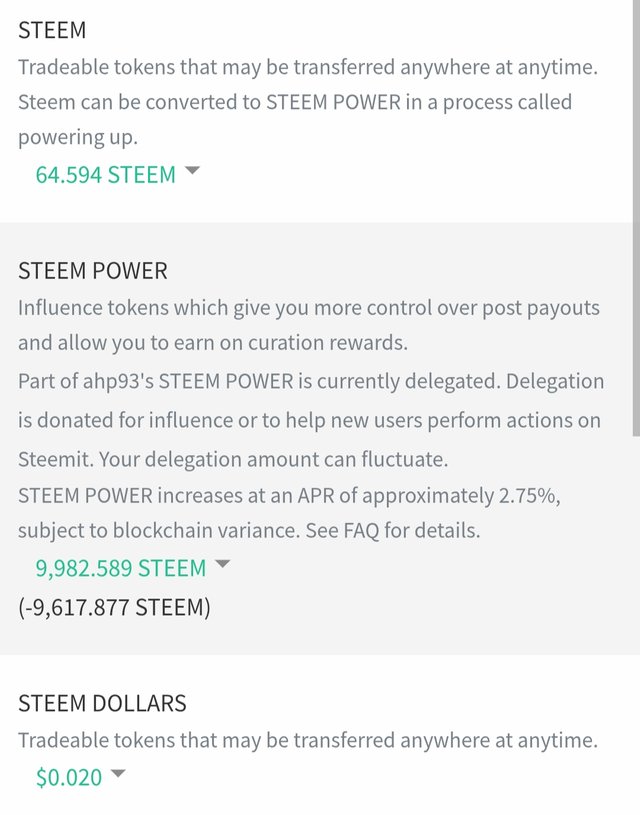This screenshot has height=815, width=640.
Task: Click the 'See FAQ for details' text
Action: coord(393,531)
